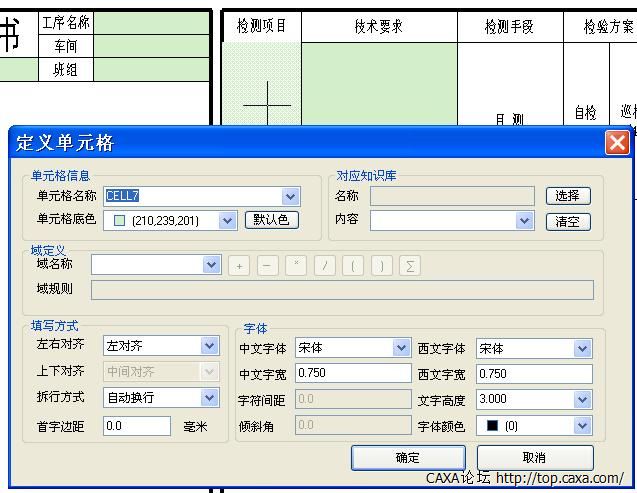Screen dimensions: 637x493
Task: Open the 中文字体 font dropdown
Action: 401,348
